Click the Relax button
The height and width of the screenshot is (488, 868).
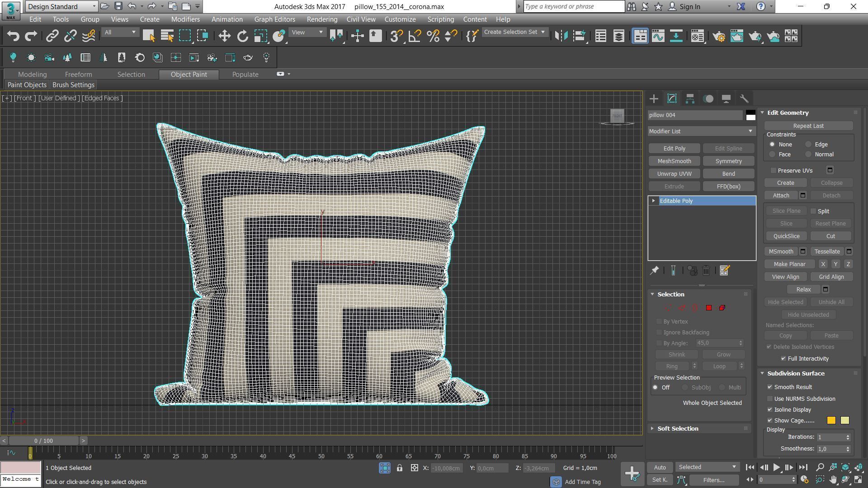(803, 289)
